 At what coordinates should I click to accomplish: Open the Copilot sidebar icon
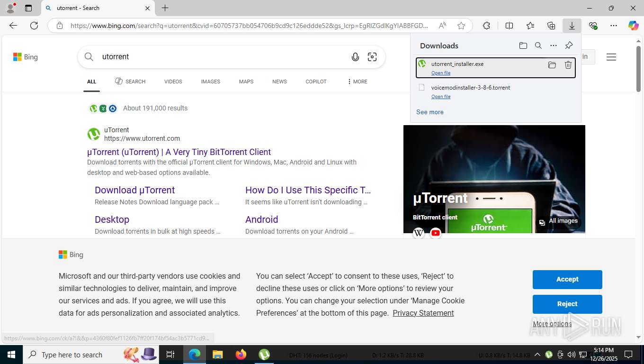(x=634, y=26)
